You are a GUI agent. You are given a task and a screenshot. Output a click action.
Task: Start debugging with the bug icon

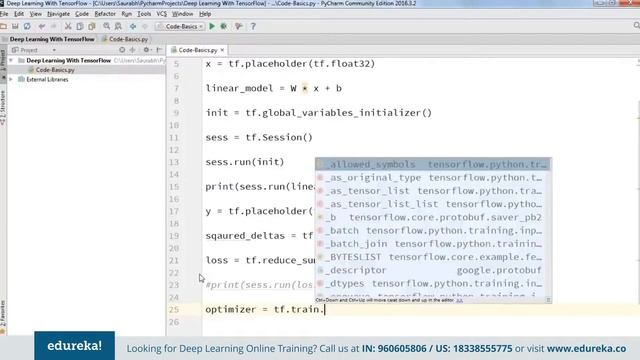click(224, 26)
